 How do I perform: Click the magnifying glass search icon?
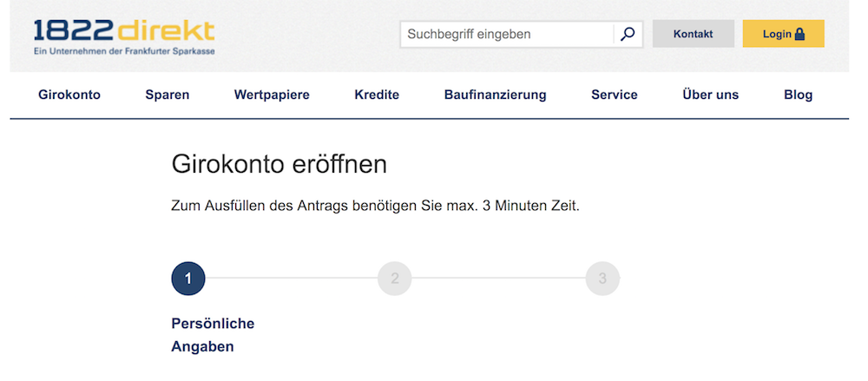click(x=628, y=35)
